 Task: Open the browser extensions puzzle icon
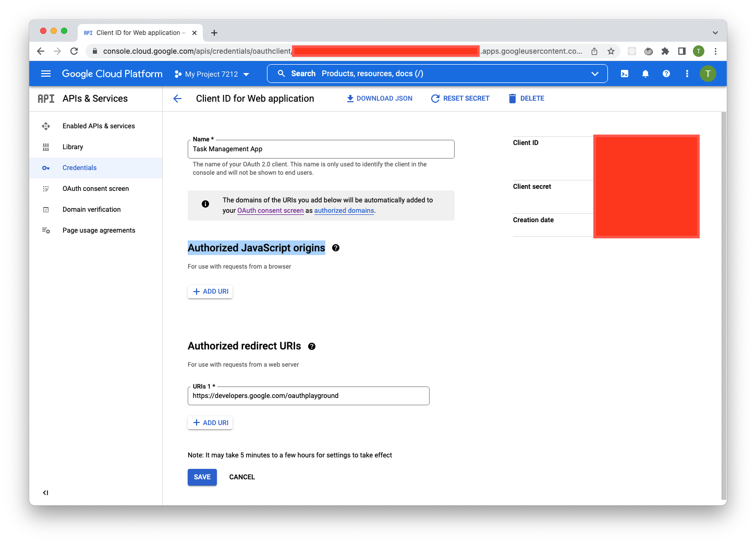point(665,51)
